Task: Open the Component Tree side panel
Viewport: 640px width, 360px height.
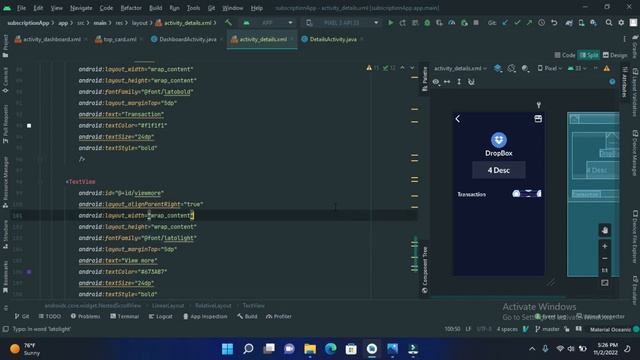Action: coord(425,269)
